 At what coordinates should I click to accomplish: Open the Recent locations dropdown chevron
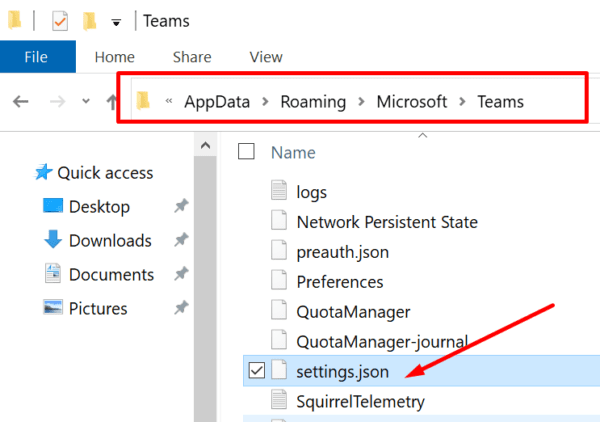[x=86, y=101]
